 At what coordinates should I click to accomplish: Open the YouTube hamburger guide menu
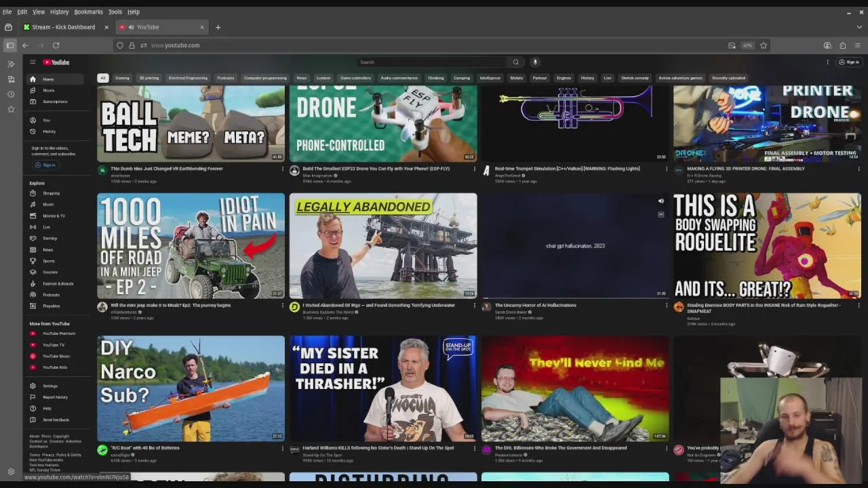coord(33,62)
